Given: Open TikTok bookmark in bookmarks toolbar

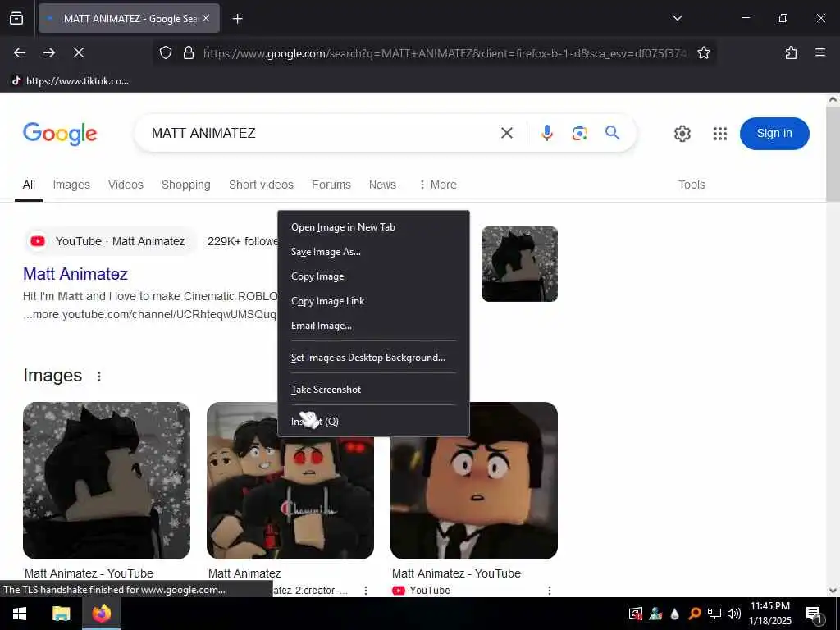Looking at the screenshot, I should (x=71, y=81).
